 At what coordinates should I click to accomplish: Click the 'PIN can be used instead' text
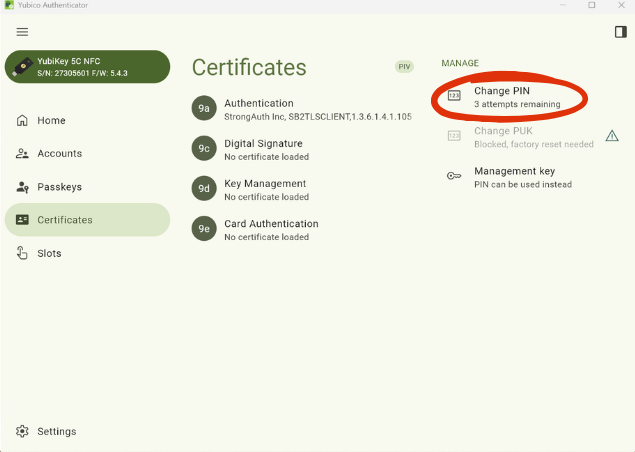pos(523,184)
